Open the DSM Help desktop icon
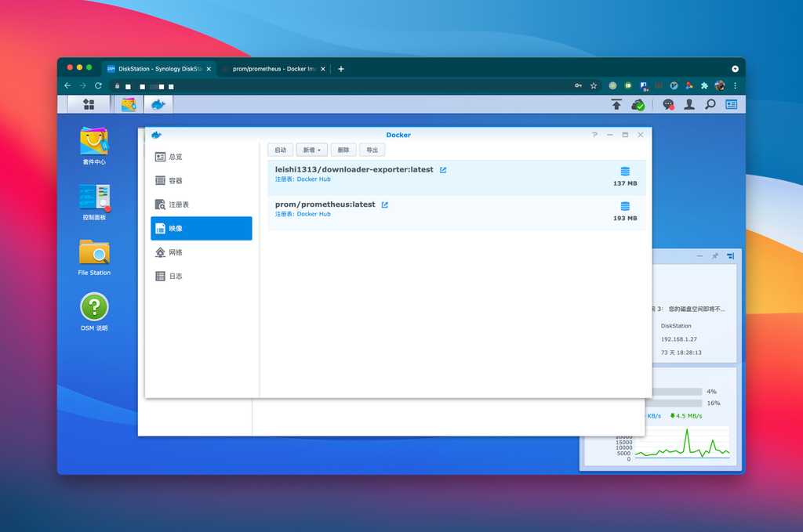 (94, 308)
